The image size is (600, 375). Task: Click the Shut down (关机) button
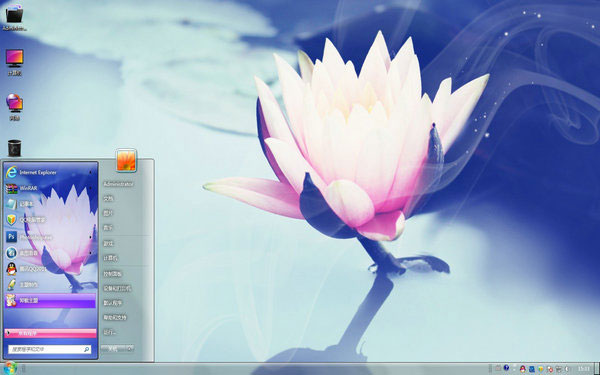(x=113, y=349)
